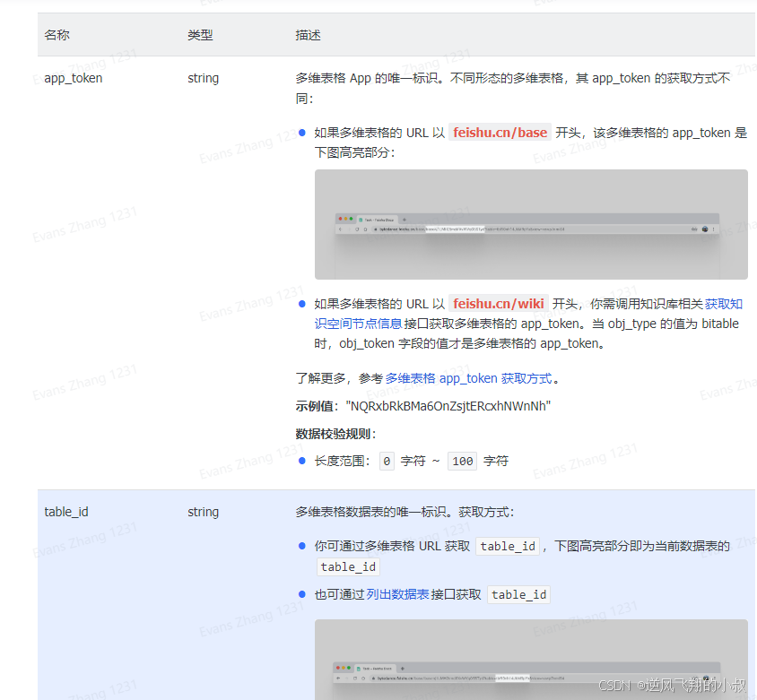The width and height of the screenshot is (757, 700).
Task: Select the app_token parameter name
Action: [x=74, y=78]
